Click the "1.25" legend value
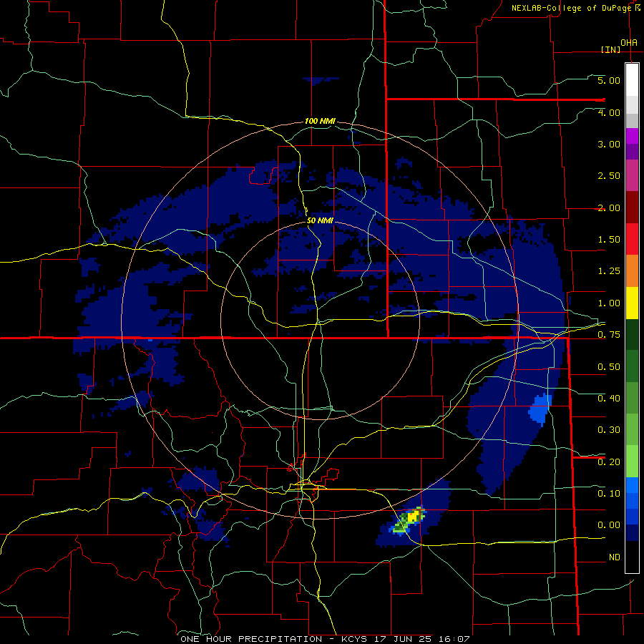Image resolution: width=644 pixels, height=644 pixels. pos(609,271)
